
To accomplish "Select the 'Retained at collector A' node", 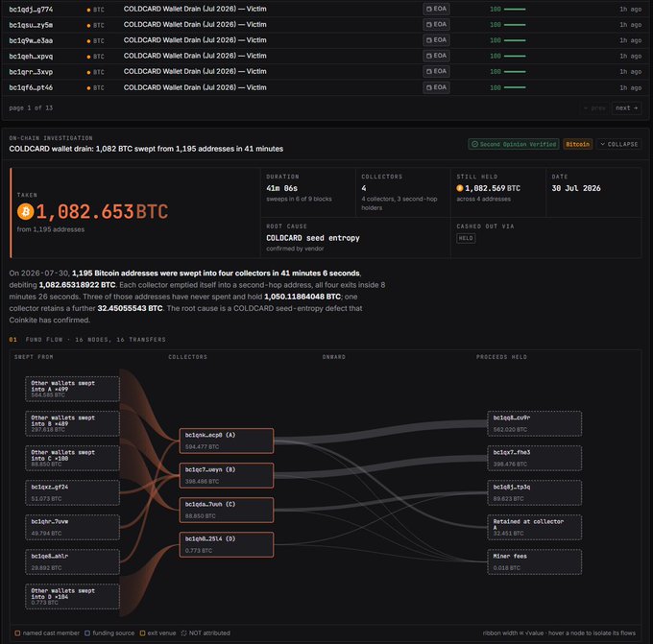I will click(x=535, y=527).
